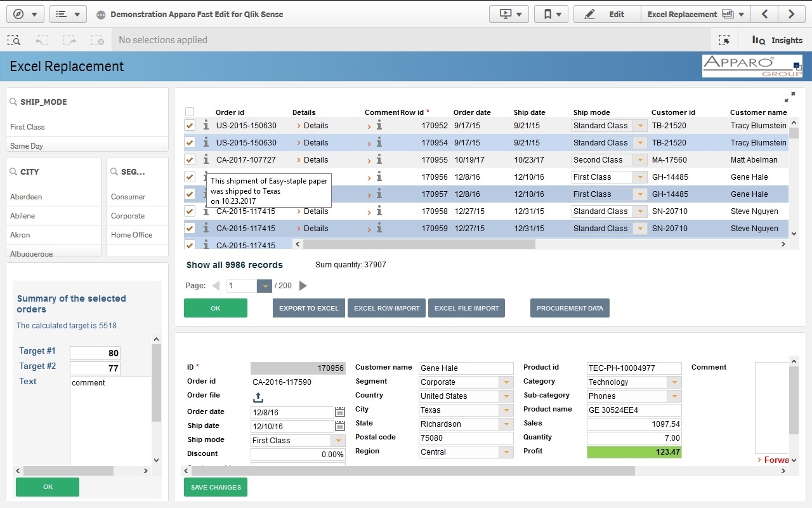
Task: Uncheck the first US-2015-150630 row checkbox
Action: click(190, 126)
